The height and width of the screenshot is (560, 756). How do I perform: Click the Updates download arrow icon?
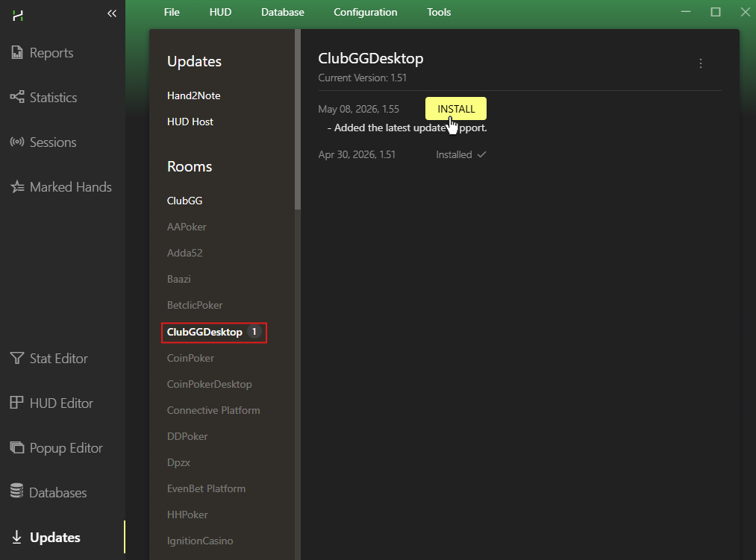[x=17, y=537]
